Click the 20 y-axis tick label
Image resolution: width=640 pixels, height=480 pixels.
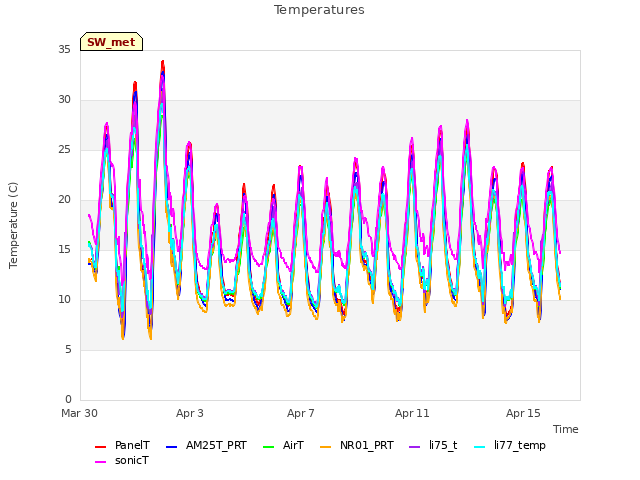[x=64, y=200]
